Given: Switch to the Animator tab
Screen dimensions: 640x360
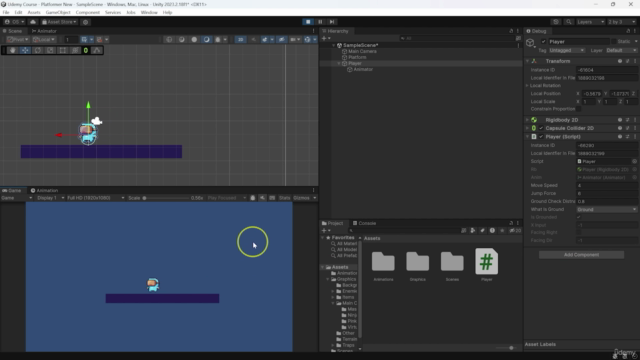Looking at the screenshot, I should coord(44,31).
